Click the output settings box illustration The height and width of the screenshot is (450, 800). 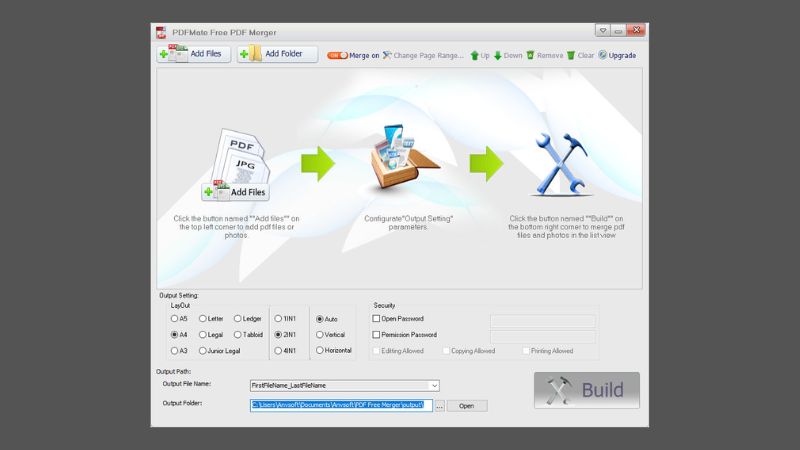click(404, 157)
